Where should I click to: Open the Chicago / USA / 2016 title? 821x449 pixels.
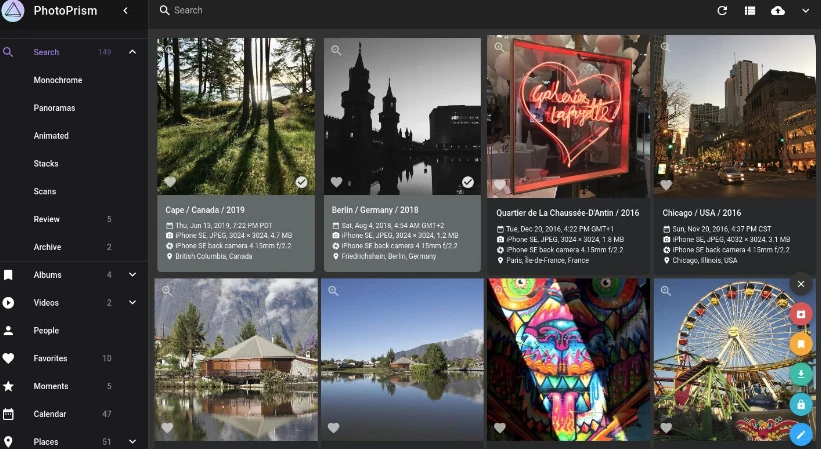coord(702,213)
